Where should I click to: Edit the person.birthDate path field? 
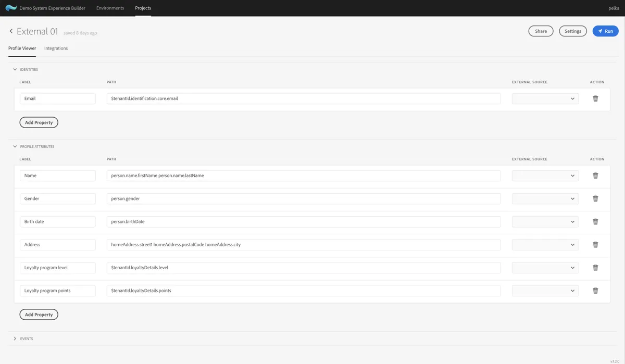pos(304,221)
